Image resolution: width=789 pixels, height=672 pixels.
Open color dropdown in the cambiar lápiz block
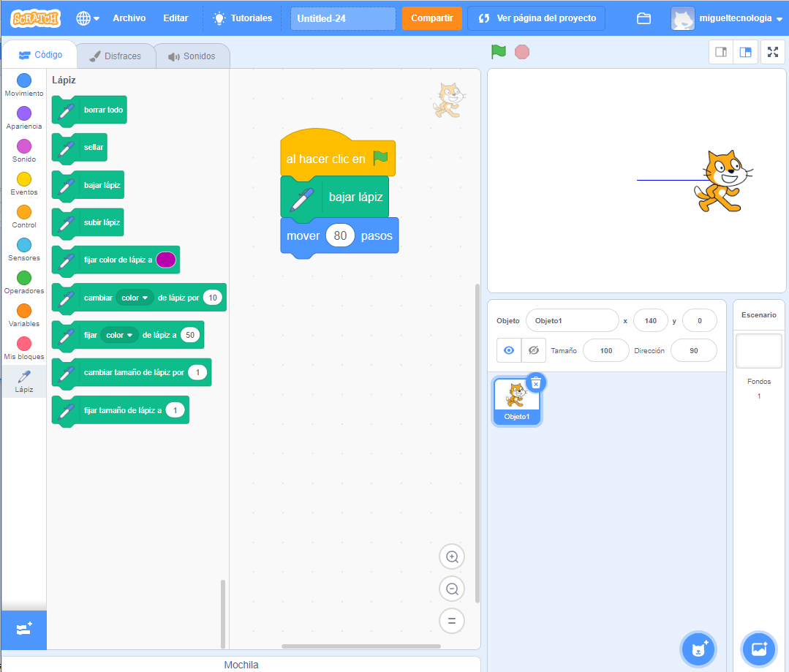135,298
